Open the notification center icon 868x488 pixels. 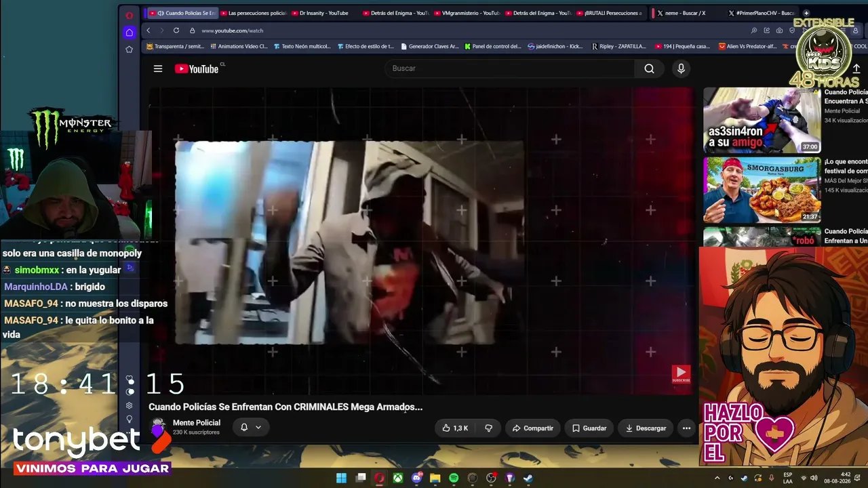click(856, 478)
